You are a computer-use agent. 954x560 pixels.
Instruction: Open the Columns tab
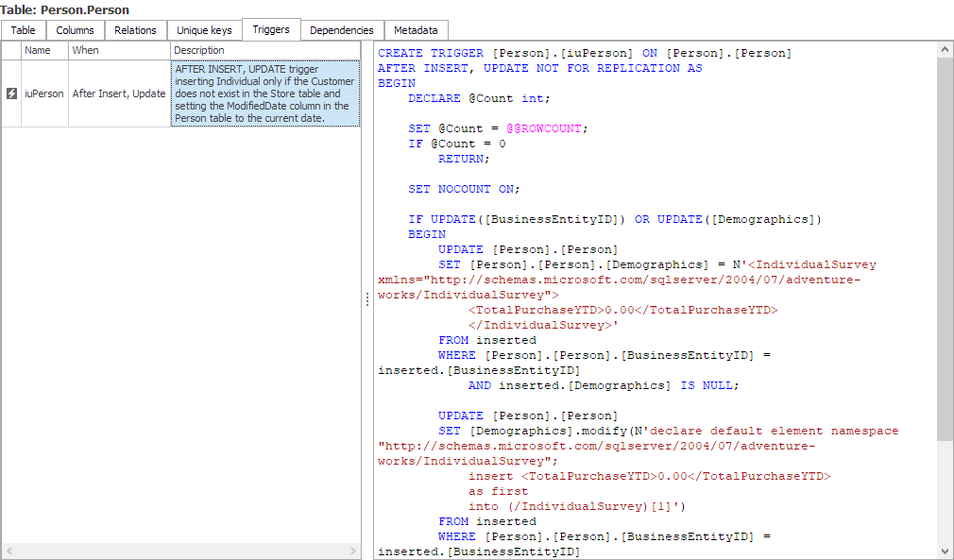(x=75, y=30)
